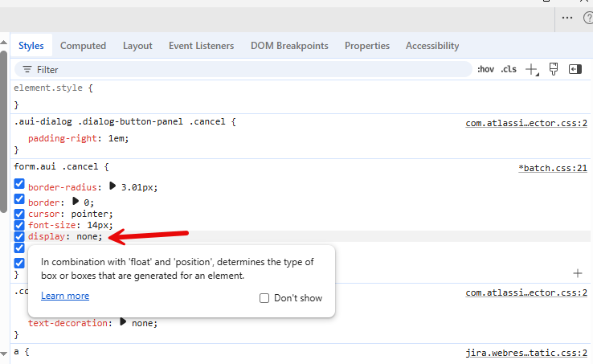Click the form.aui .cancel selector

point(56,167)
